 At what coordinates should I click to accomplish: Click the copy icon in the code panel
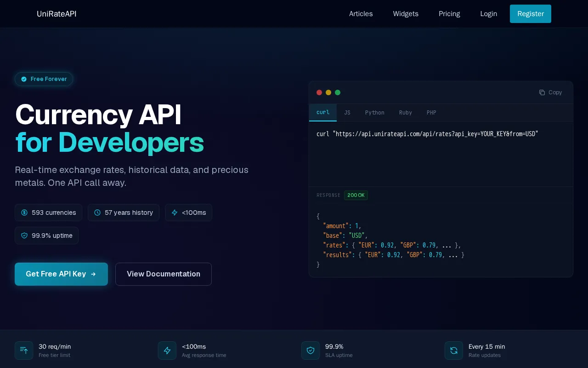(x=542, y=92)
